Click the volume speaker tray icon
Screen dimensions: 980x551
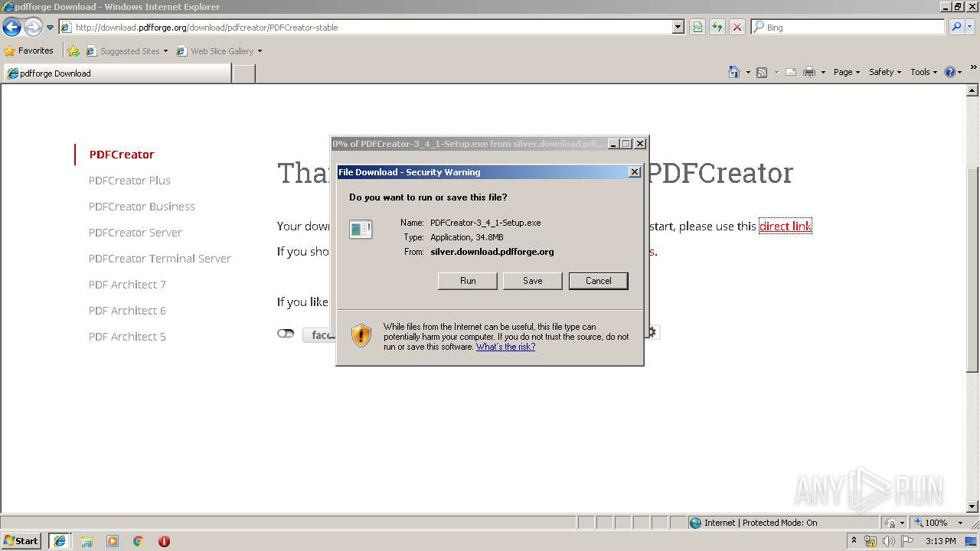click(889, 541)
